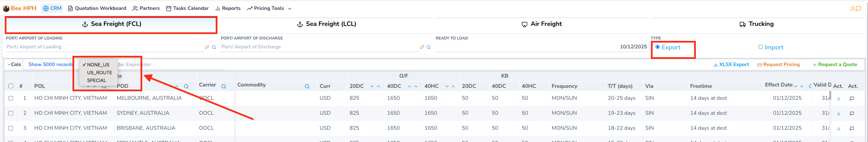The height and width of the screenshot is (142, 868).
Task: Expand the Pricing Tools menu
Action: [x=269, y=8]
